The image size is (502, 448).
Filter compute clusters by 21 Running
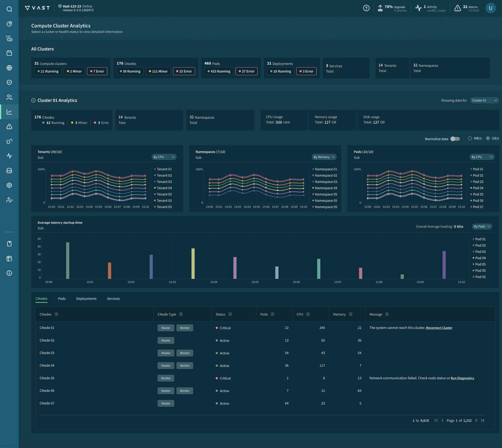(48, 71)
